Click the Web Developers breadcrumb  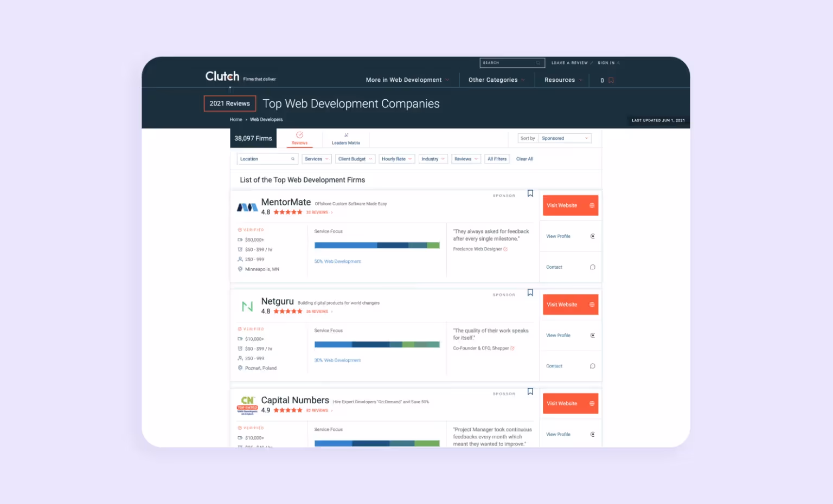(266, 120)
